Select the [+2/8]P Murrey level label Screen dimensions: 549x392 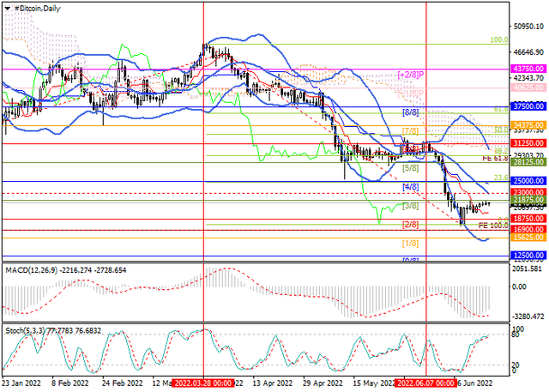(412, 75)
